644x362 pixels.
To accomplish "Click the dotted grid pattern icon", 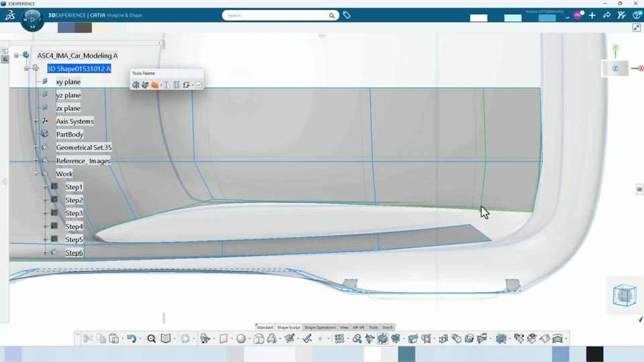I will (x=339, y=339).
